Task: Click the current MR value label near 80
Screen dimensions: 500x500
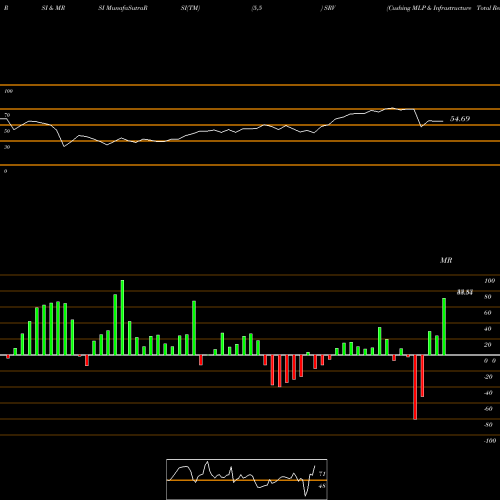Action: (x=465, y=292)
